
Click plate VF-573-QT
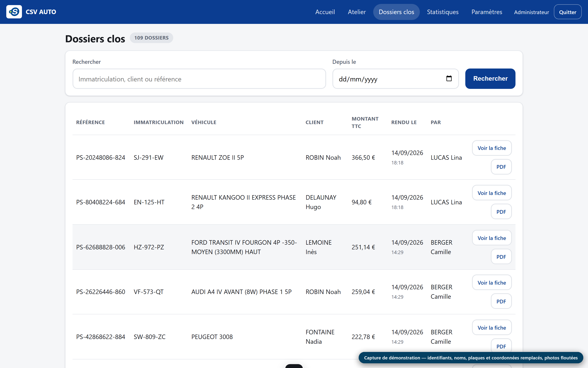(x=148, y=292)
